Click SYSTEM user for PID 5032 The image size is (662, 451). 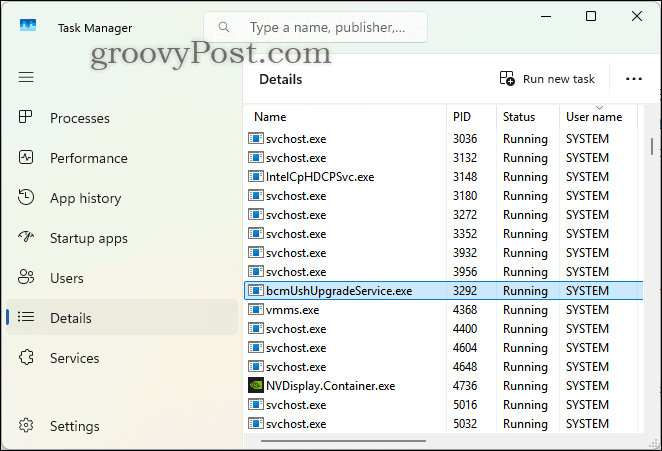587,424
